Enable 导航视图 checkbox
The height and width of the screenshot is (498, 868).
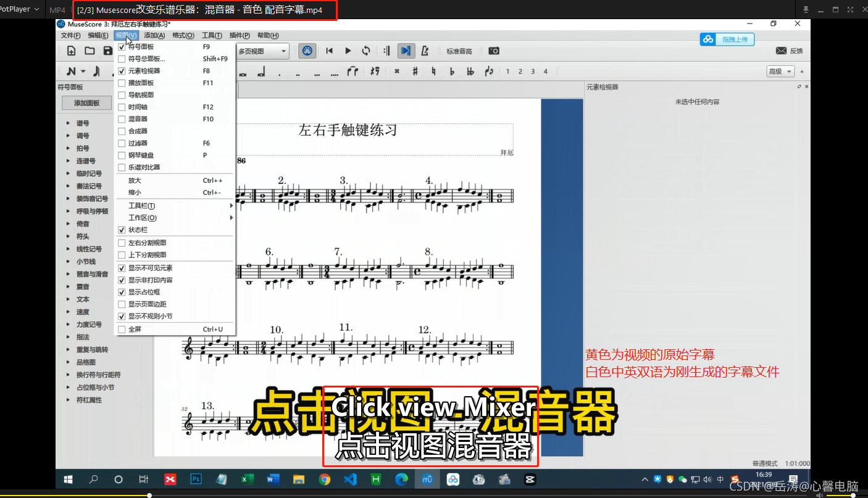point(122,95)
